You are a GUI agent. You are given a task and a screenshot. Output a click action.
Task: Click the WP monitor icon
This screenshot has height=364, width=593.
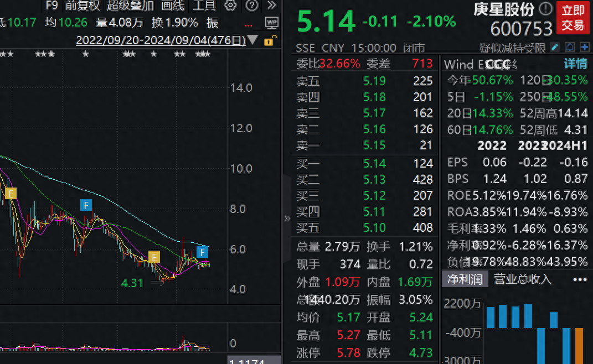click(272, 23)
